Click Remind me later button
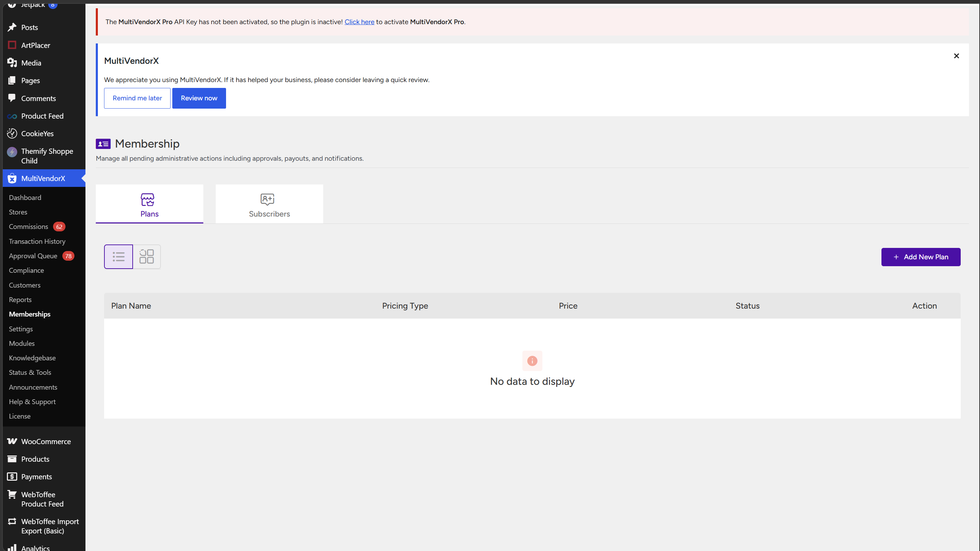Screen dimensions: 980x551 click(x=137, y=98)
